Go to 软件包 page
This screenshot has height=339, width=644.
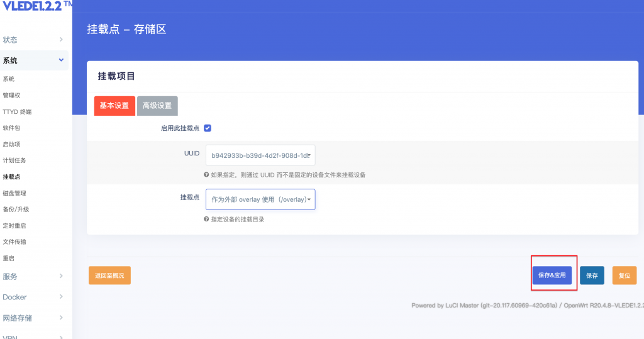[11, 128]
